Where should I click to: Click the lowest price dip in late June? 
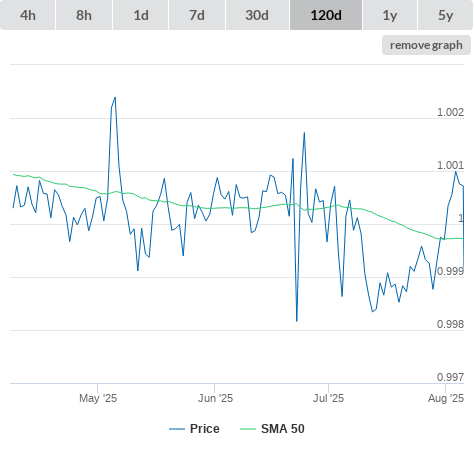click(297, 321)
